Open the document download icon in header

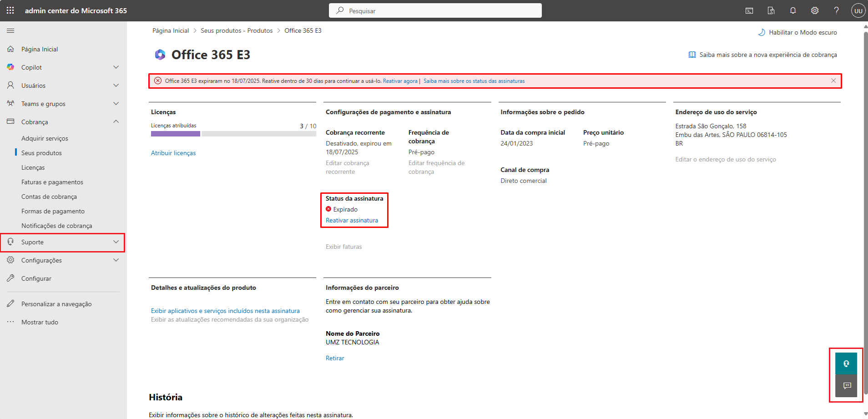771,10
